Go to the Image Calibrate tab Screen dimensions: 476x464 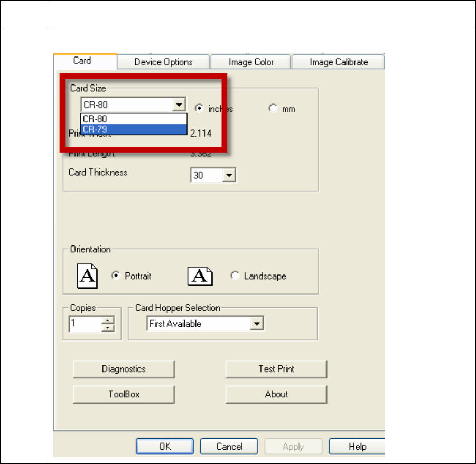click(x=338, y=62)
